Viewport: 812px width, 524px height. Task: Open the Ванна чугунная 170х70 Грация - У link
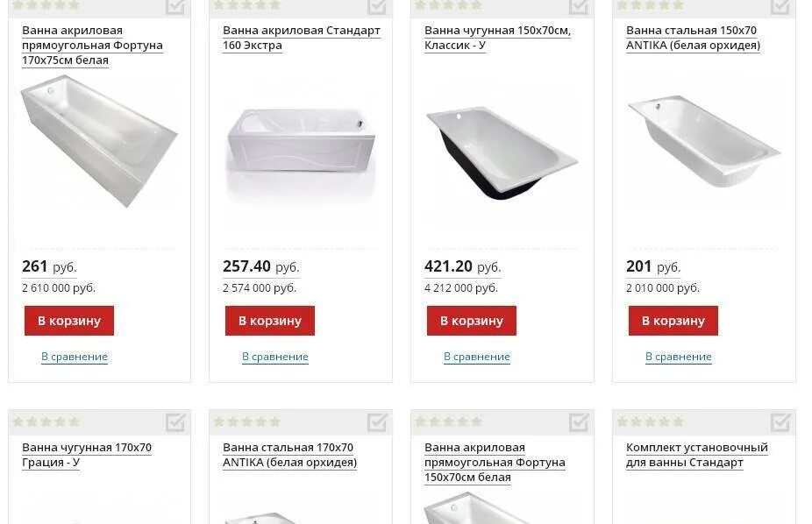(x=87, y=455)
